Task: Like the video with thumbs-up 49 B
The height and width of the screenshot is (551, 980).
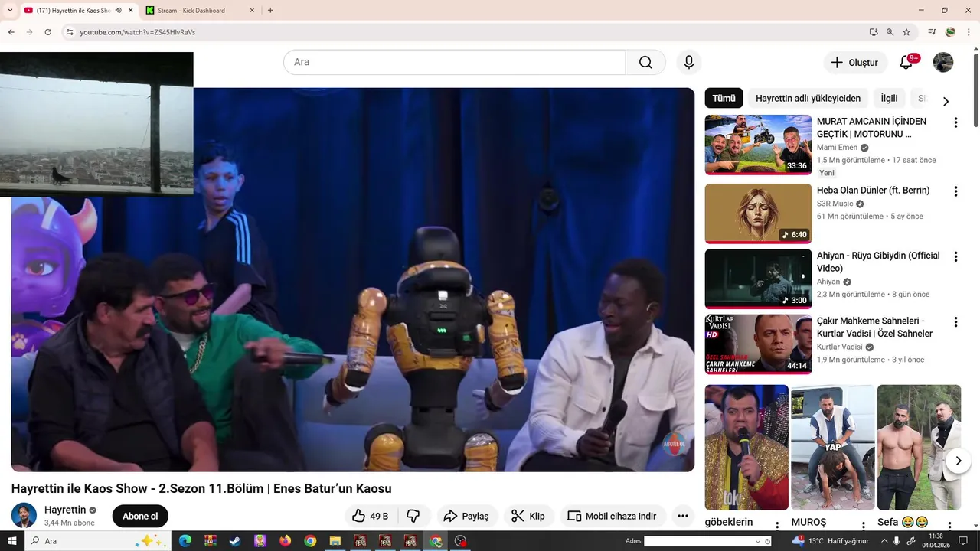Action: coord(371,516)
